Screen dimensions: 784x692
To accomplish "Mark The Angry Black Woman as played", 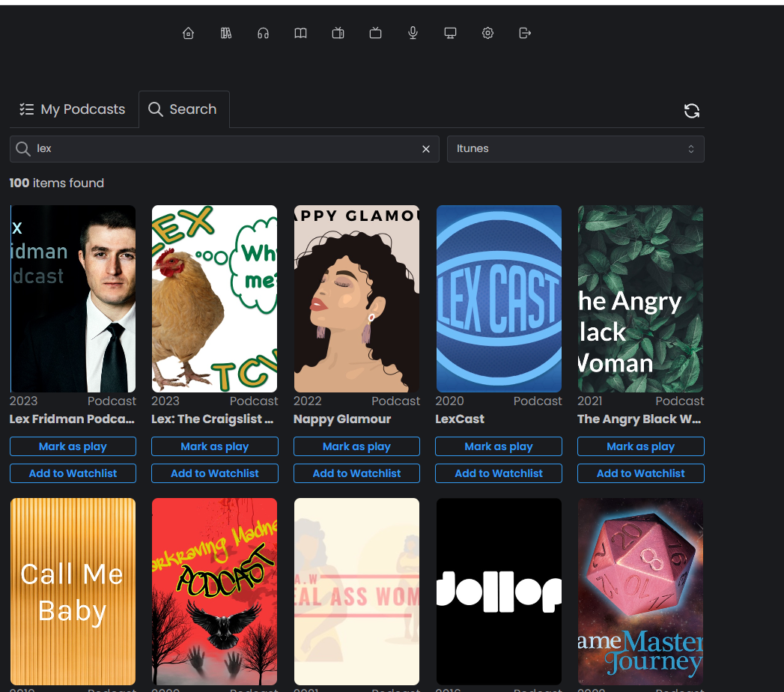I will coord(640,446).
